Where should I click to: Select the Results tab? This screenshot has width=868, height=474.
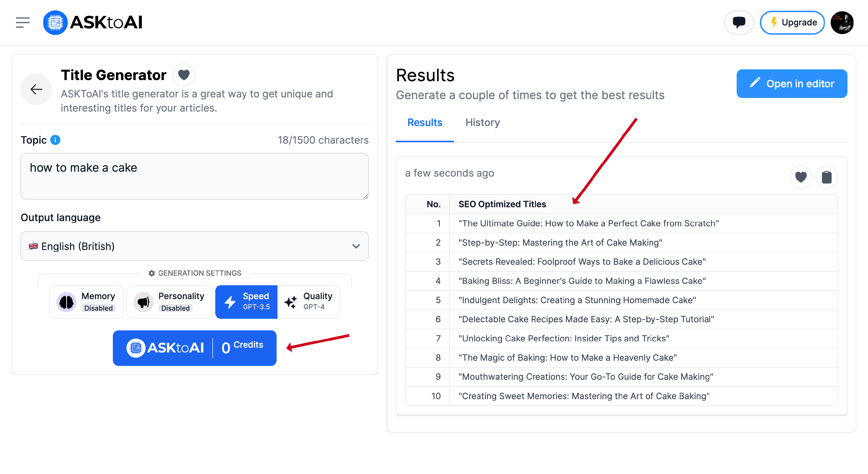click(424, 122)
